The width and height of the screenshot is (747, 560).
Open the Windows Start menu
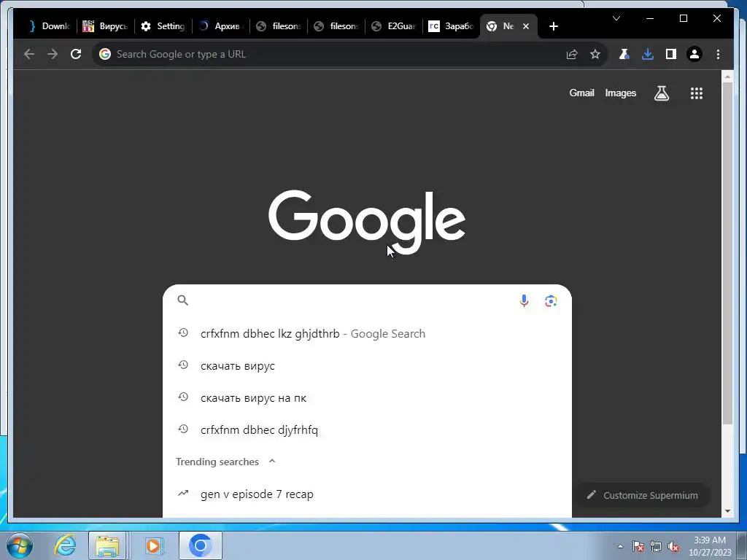tap(19, 545)
